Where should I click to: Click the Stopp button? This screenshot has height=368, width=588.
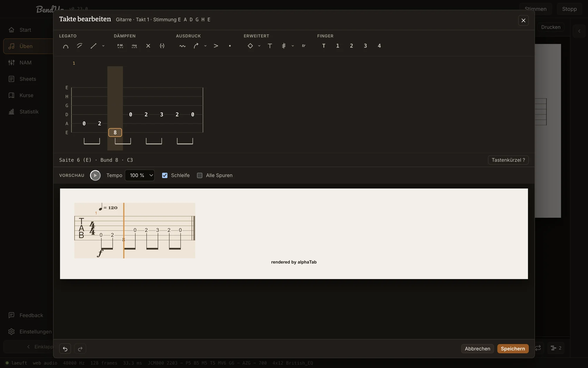pos(569,9)
